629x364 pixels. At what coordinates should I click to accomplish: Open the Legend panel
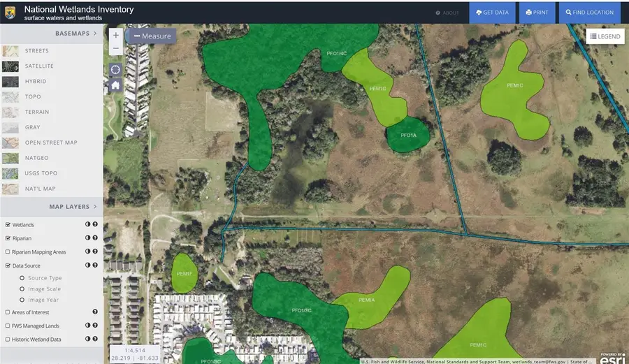605,36
